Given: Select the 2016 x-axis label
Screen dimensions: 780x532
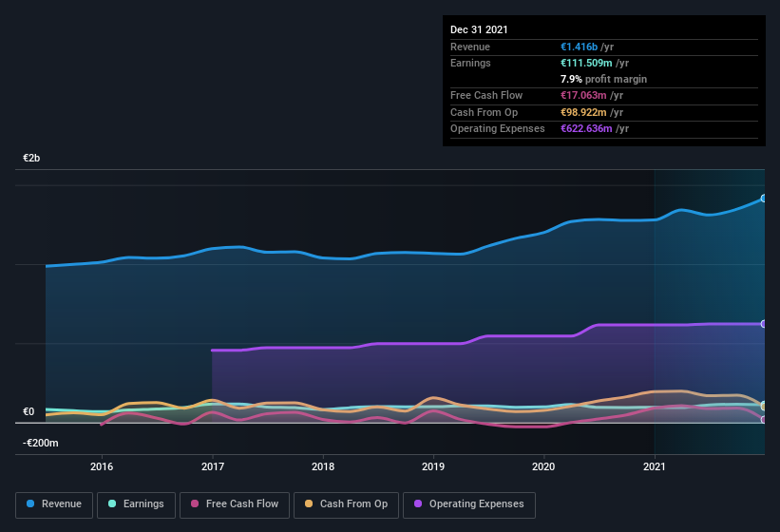Looking at the screenshot, I should 102,466.
